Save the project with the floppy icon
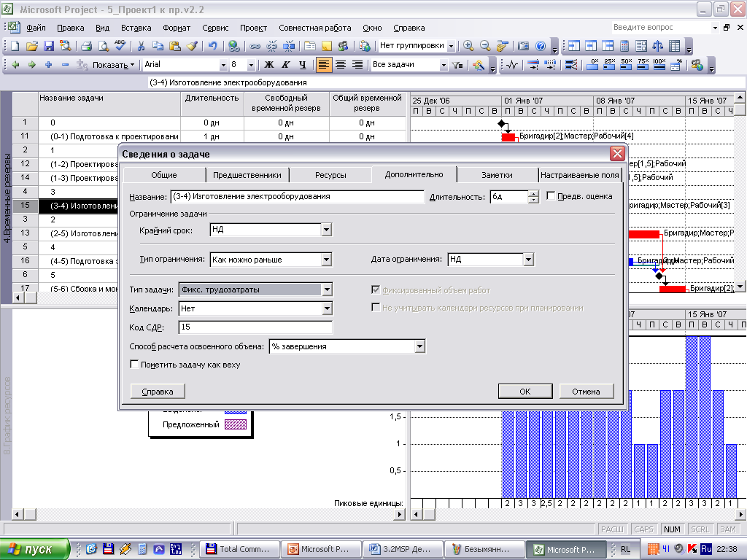The image size is (747, 560). (x=49, y=46)
